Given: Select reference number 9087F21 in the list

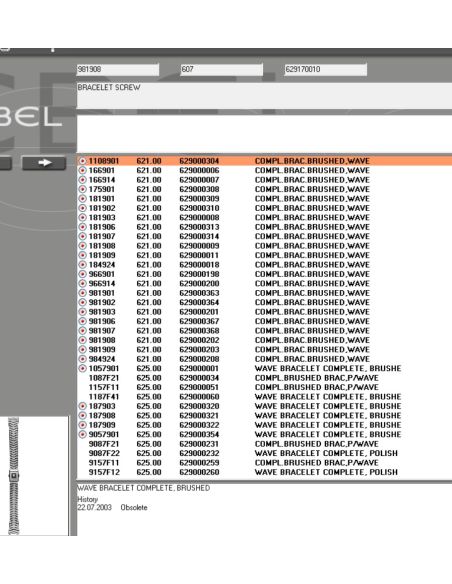Looking at the screenshot, I should click(x=104, y=444).
